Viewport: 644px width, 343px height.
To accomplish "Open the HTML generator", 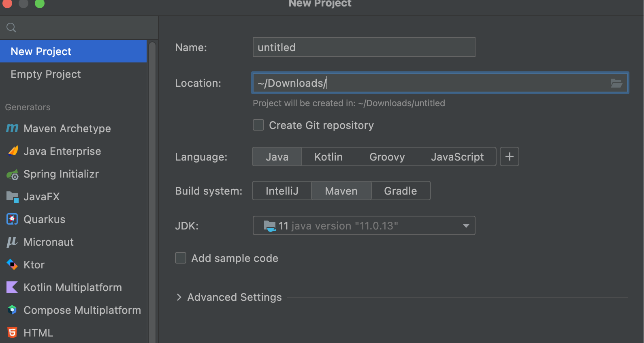I will click(73, 332).
